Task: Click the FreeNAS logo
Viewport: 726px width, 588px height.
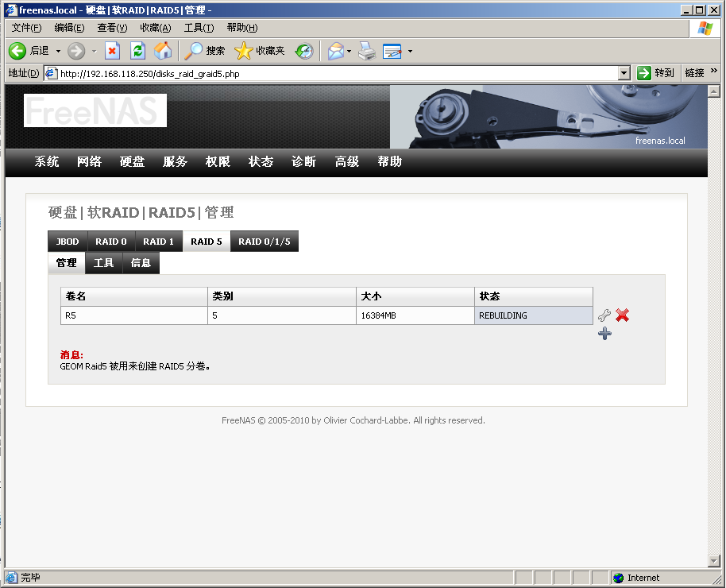Action: tap(95, 110)
